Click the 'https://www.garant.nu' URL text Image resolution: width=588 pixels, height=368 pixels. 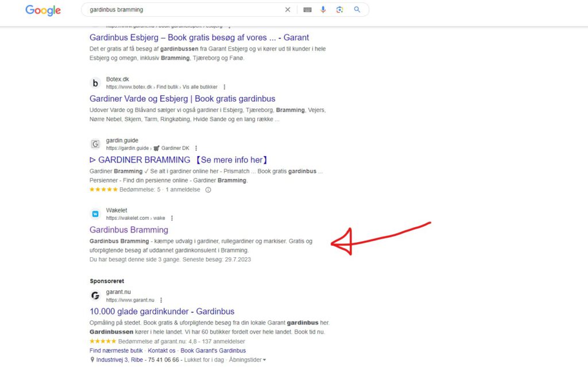pos(130,300)
